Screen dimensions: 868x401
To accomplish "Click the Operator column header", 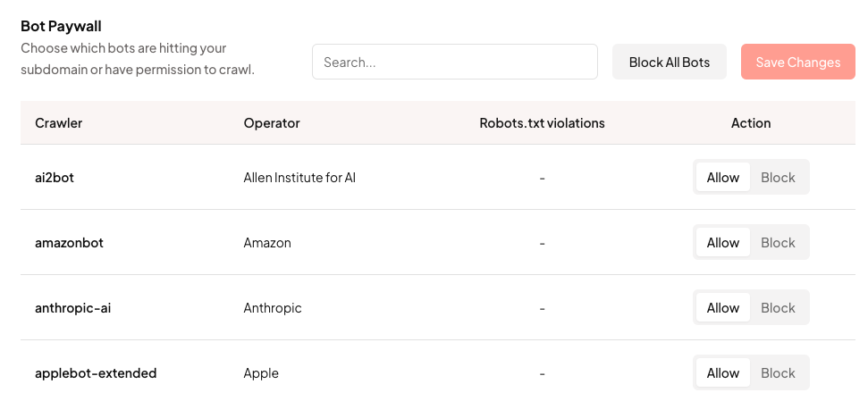I will coord(272,123).
